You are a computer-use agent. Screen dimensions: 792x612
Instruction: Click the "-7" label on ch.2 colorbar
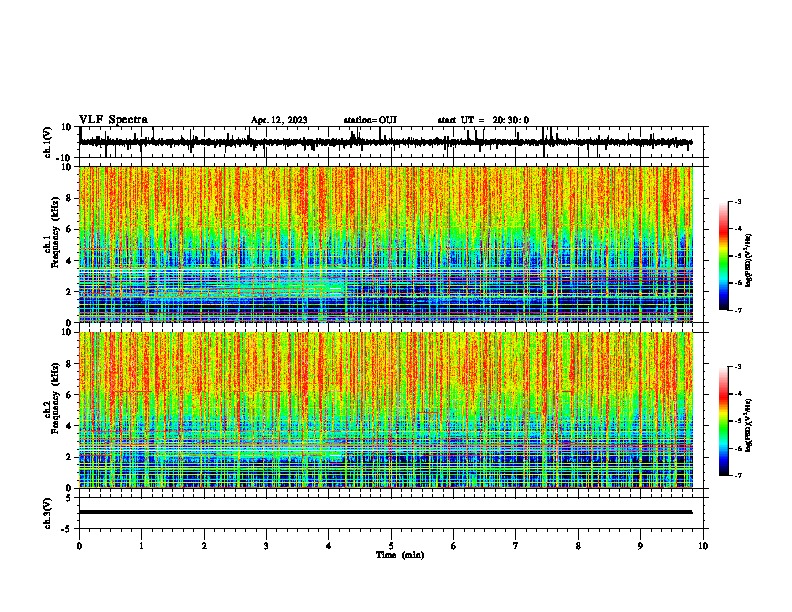point(738,476)
